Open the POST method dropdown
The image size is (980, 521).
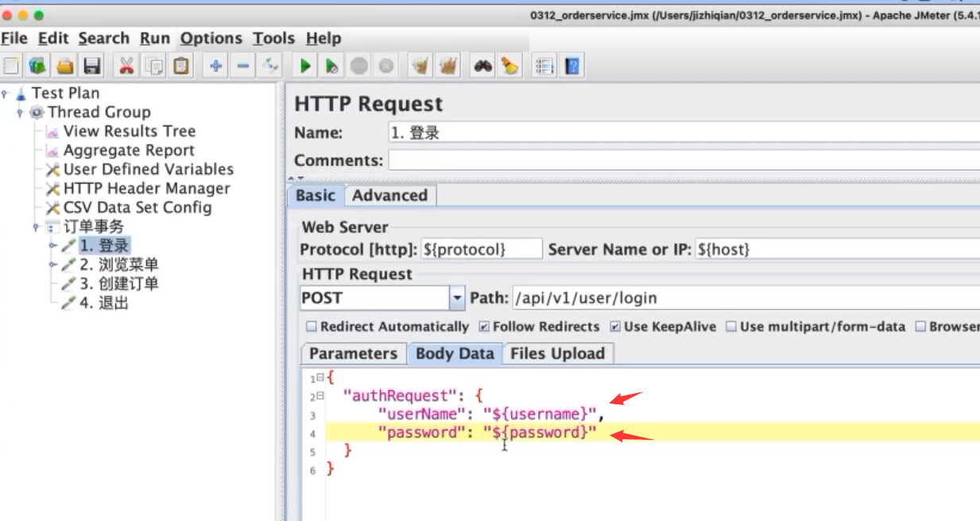tap(457, 299)
